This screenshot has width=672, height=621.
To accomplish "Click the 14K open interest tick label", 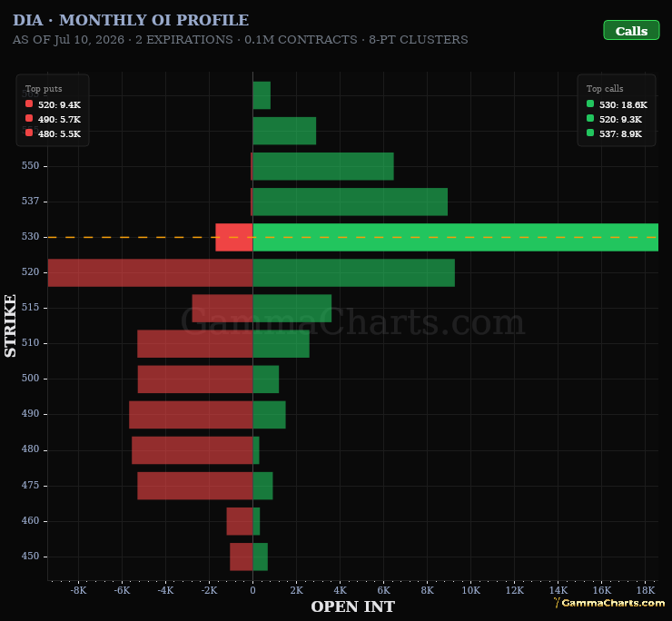I will 558,590.
